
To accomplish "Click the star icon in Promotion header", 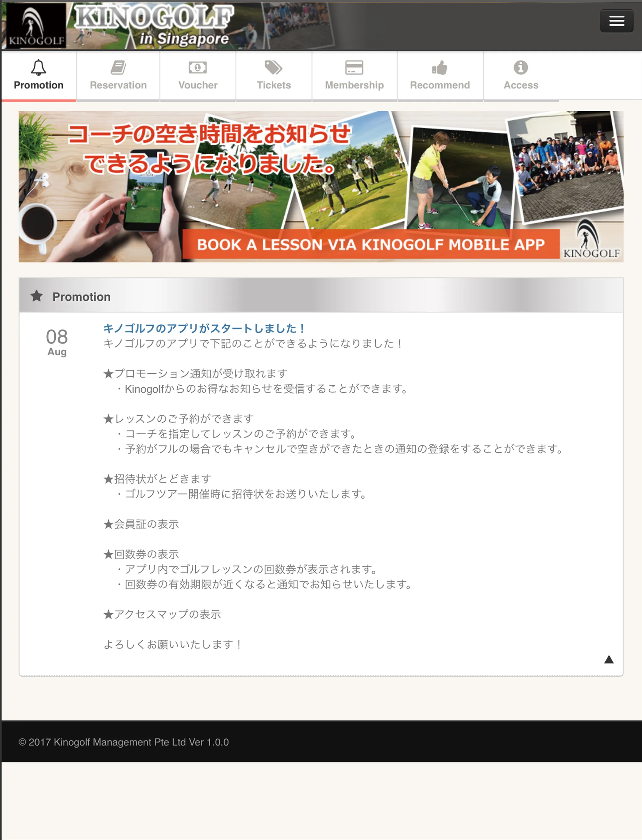I will [37, 296].
